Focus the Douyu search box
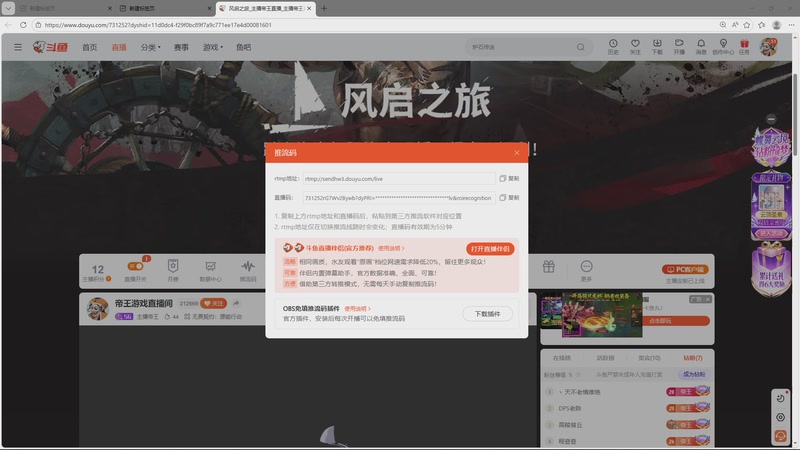800x450 pixels. (520, 47)
